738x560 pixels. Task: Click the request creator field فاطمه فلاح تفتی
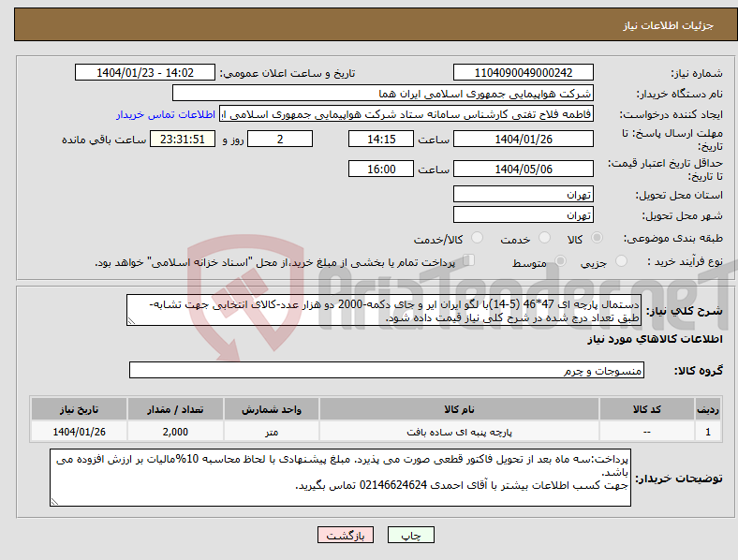point(406,114)
